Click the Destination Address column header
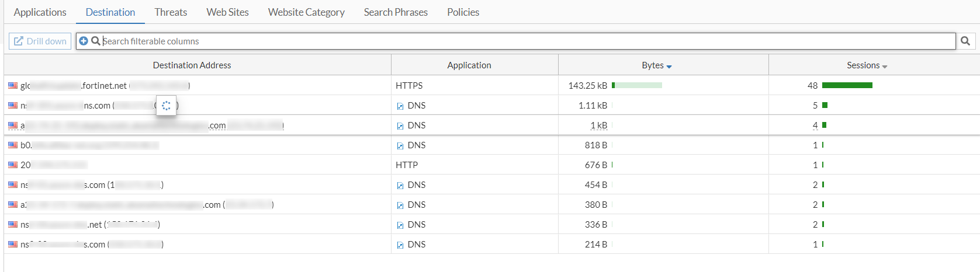This screenshot has height=272, width=980. click(192, 65)
